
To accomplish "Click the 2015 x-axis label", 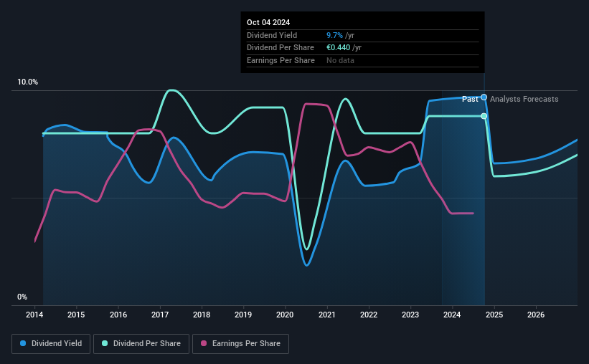I will tap(76, 315).
